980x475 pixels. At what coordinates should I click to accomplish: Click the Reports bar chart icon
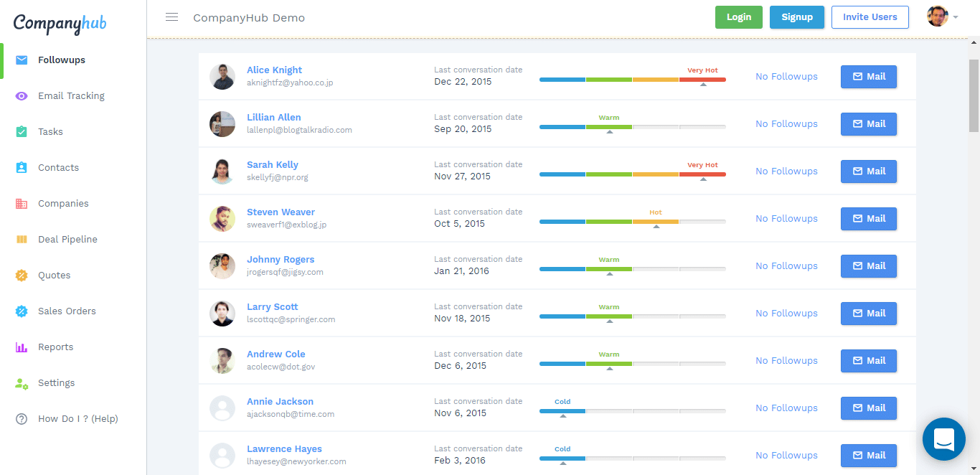22,347
